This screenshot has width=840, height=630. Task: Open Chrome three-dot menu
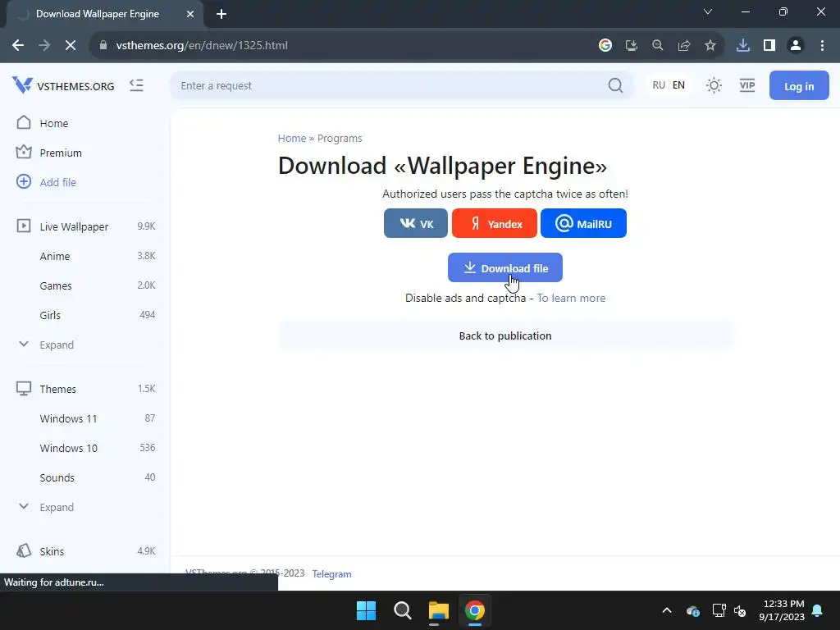[x=822, y=46]
